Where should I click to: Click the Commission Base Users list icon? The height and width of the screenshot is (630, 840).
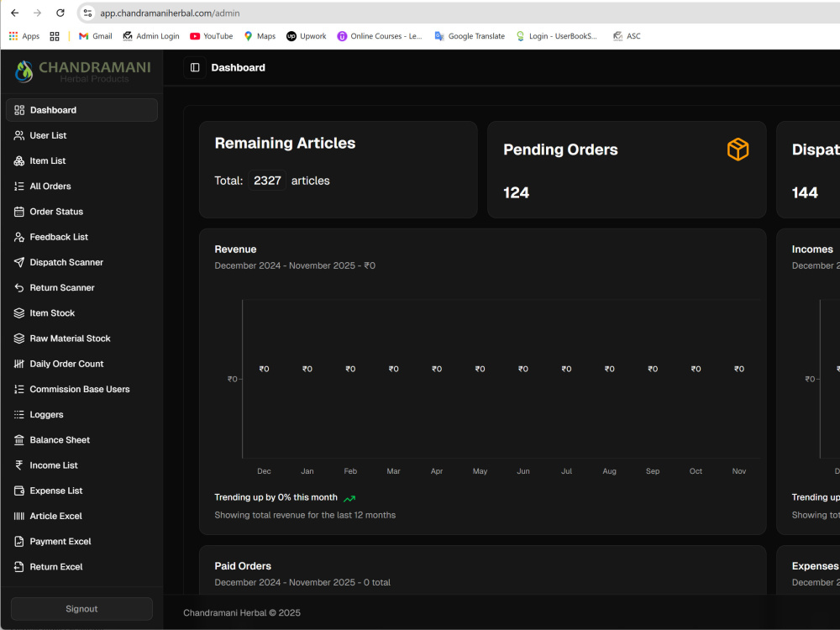pos(19,389)
